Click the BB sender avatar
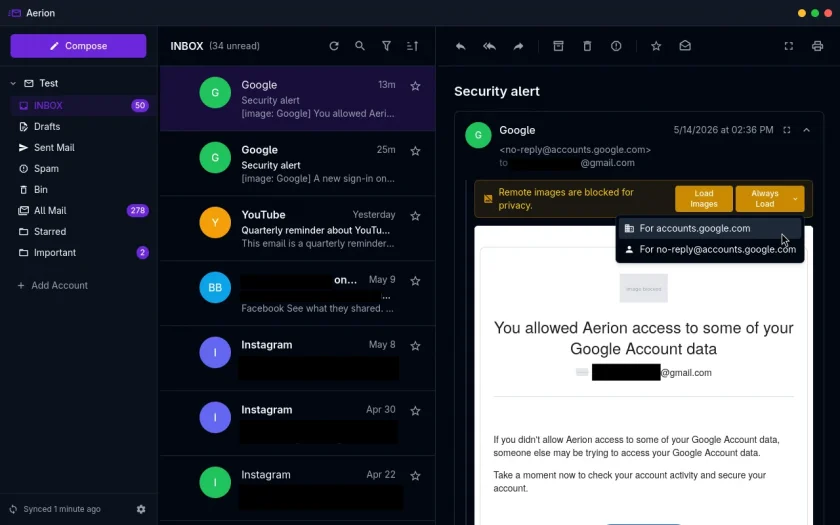 (x=215, y=287)
